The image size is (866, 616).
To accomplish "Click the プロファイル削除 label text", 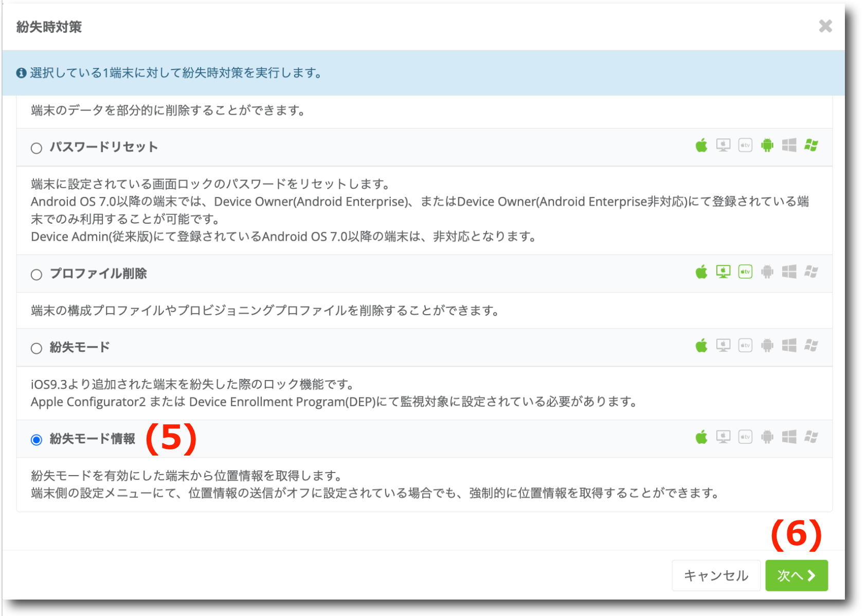I will [x=98, y=274].
